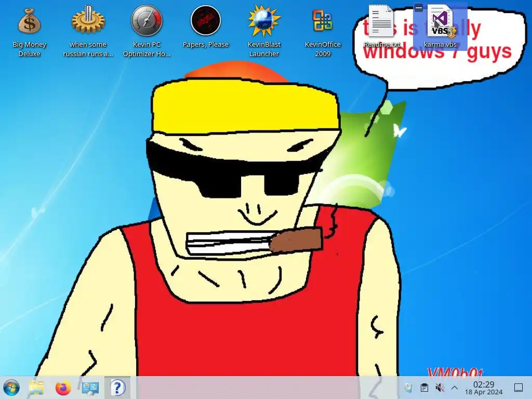
Task: Click the question mark taskbar app
Action: click(x=117, y=388)
